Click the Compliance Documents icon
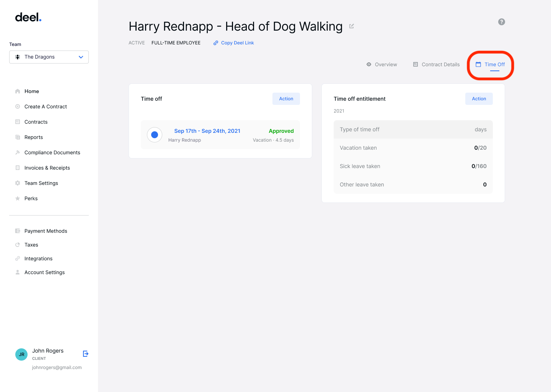This screenshot has width=551, height=392. click(x=17, y=152)
